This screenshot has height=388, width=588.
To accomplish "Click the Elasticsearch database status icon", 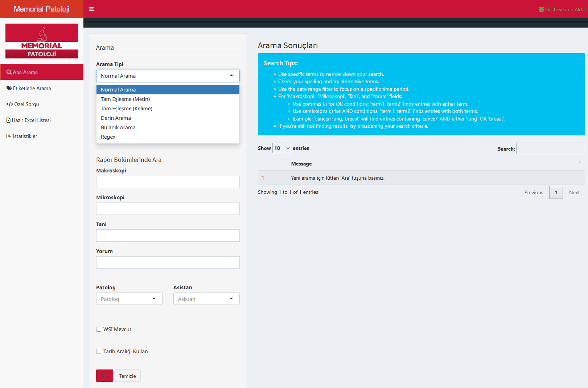I will [541, 9].
